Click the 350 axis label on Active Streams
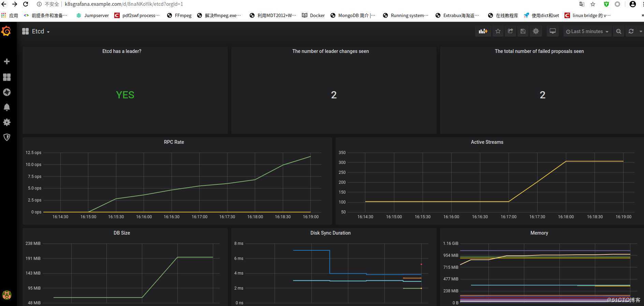 tap(342, 153)
